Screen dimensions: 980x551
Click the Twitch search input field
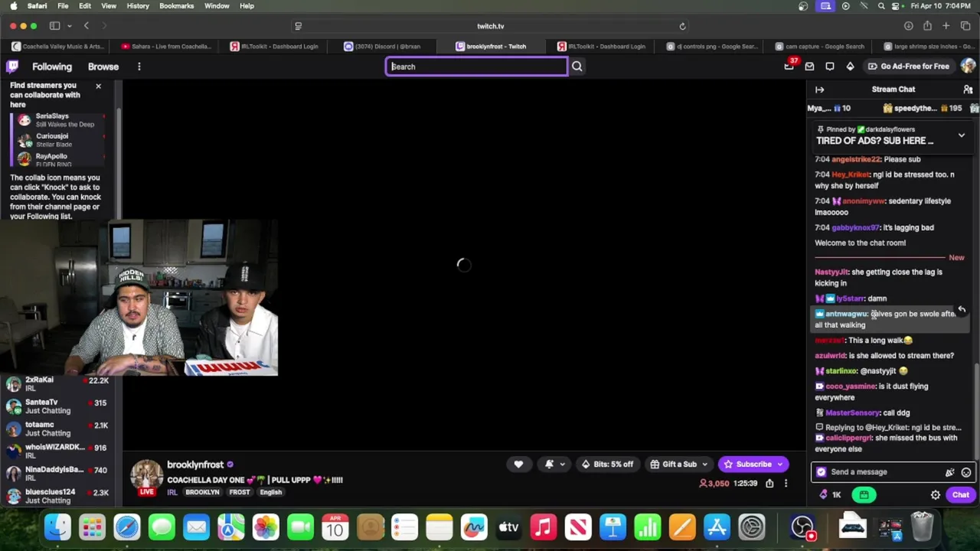[x=476, y=67]
